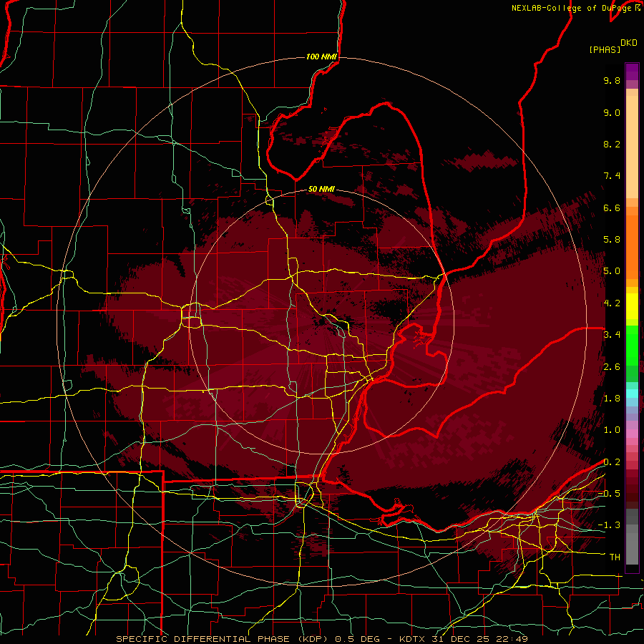Click the 7.4 value on the color scale
Image resolution: width=644 pixels, height=644 pixels.
click(612, 176)
